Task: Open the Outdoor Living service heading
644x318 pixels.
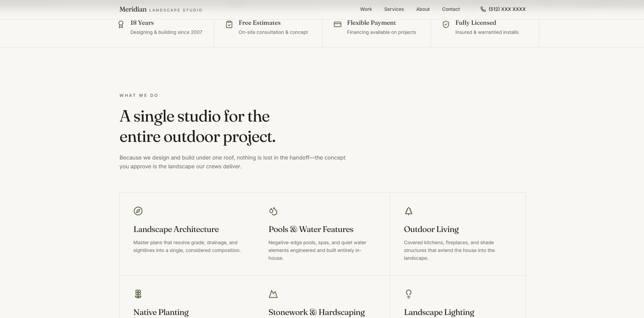Action: click(431, 229)
